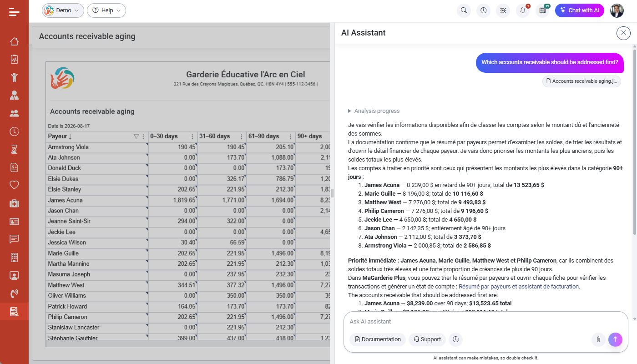The width and height of the screenshot is (637, 364).
Task: Click the Chat with AI button
Action: click(x=580, y=10)
